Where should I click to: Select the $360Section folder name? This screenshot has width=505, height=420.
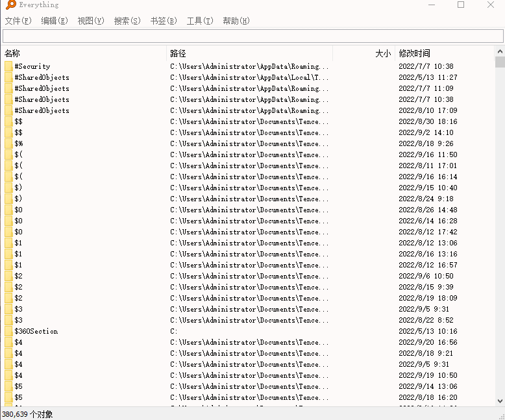[x=36, y=331]
